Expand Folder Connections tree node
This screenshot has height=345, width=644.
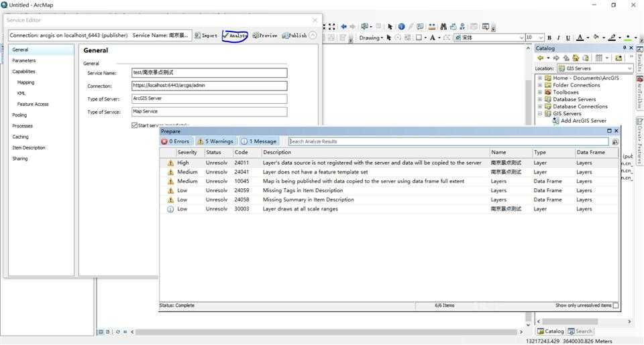click(x=540, y=85)
